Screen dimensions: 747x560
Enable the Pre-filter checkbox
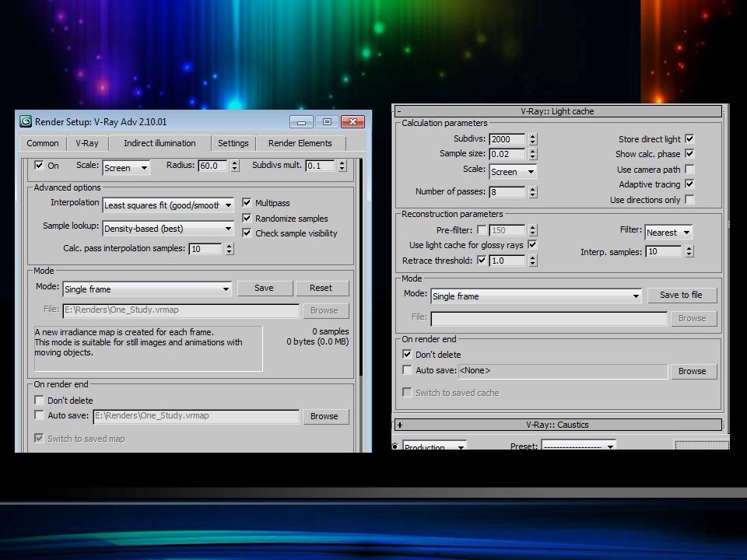coord(482,230)
